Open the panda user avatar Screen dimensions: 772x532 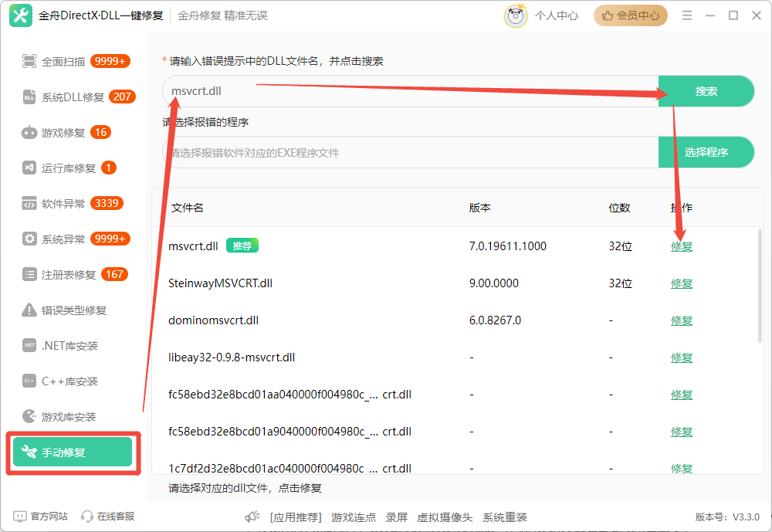tap(516, 15)
